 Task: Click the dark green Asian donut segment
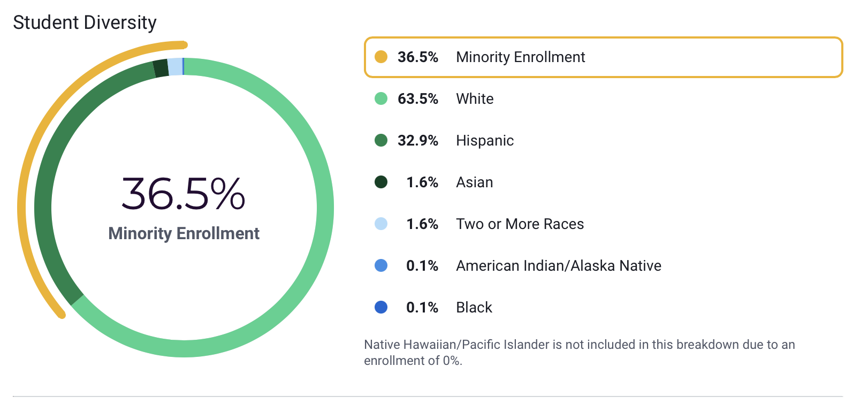(x=161, y=68)
